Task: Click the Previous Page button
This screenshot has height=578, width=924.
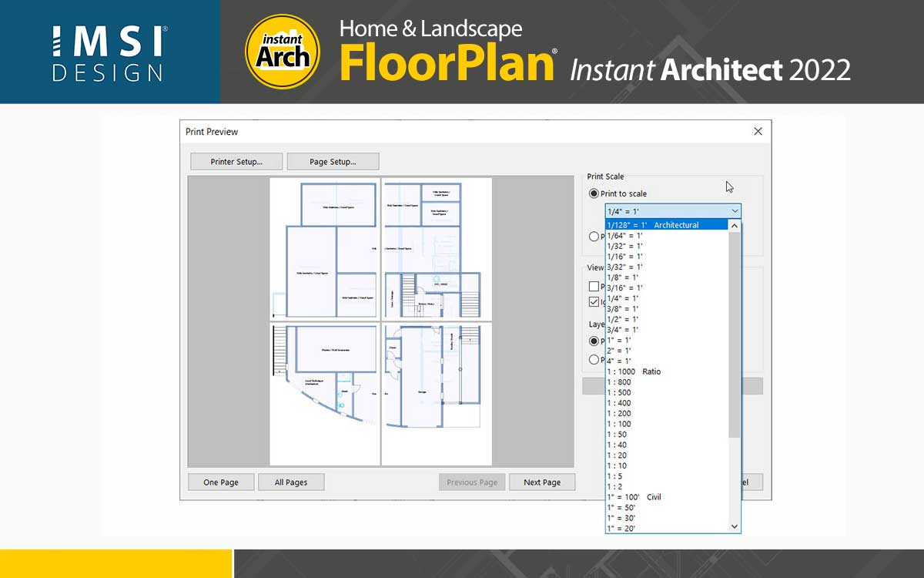Action: [x=472, y=482]
